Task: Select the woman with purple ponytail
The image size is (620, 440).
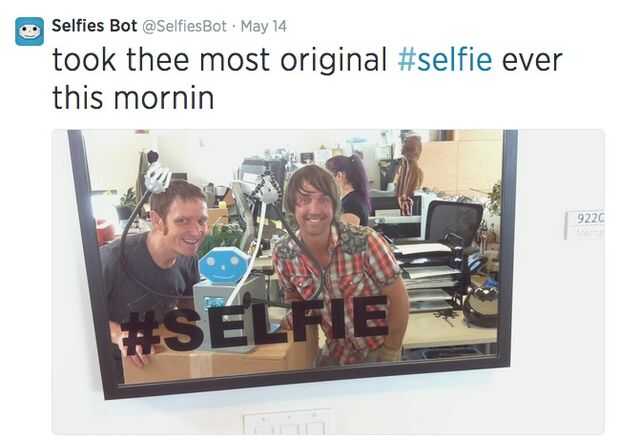Action: tap(350, 189)
